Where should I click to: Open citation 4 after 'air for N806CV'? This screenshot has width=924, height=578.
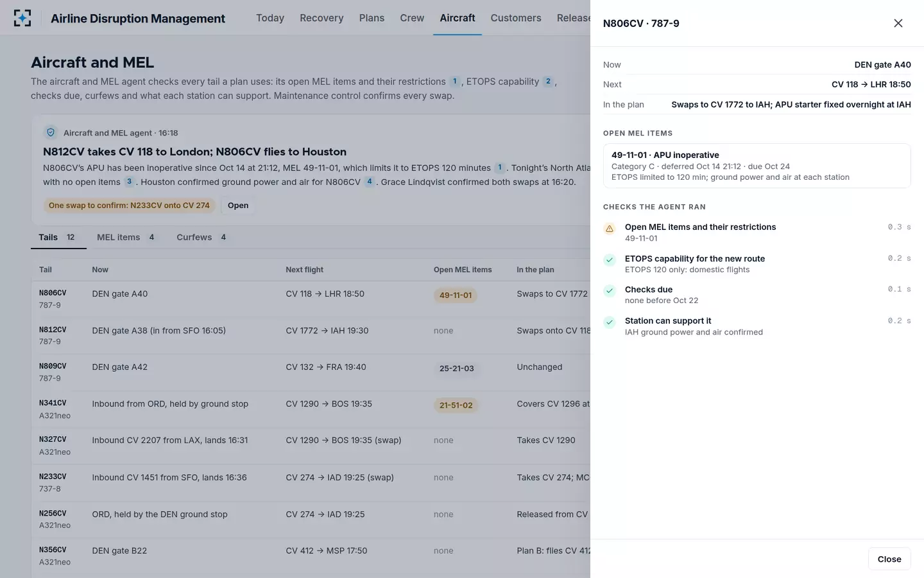[x=370, y=182]
